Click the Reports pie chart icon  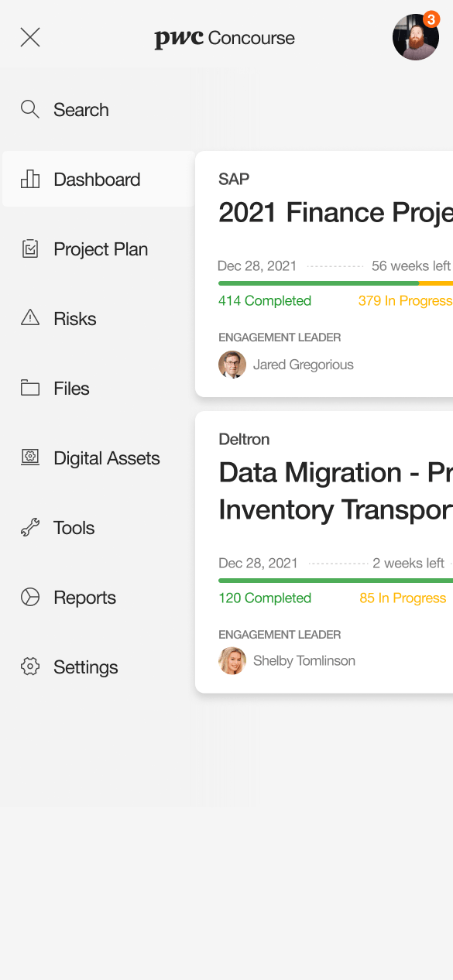pyautogui.click(x=30, y=597)
